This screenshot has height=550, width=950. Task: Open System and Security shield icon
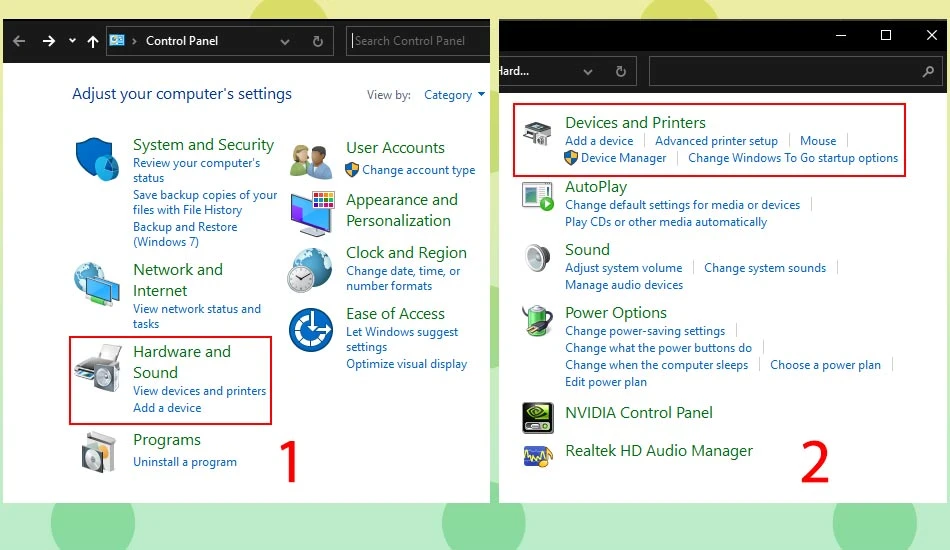tap(97, 159)
